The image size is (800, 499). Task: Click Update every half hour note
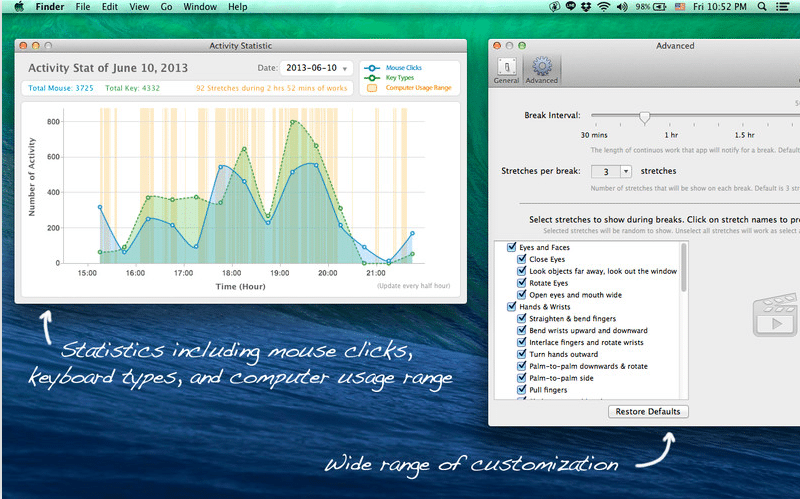click(414, 286)
